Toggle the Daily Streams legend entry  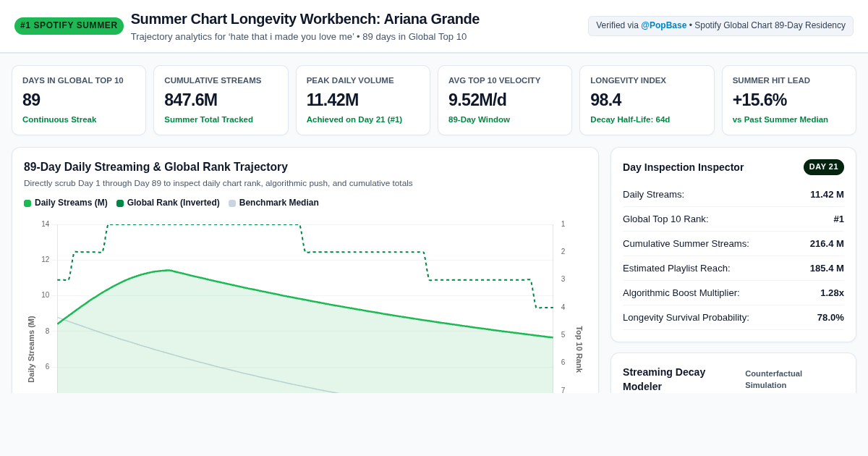click(66, 203)
